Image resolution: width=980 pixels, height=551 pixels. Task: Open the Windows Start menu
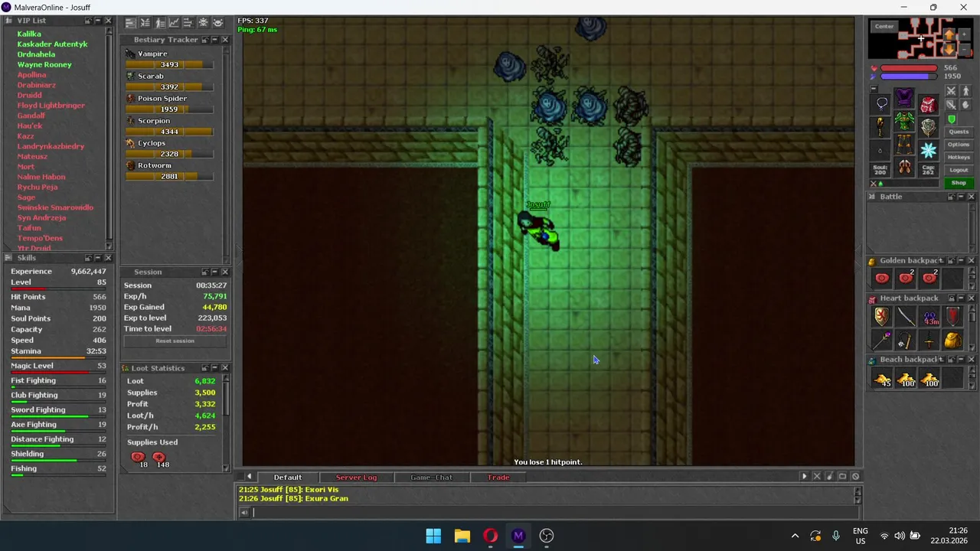click(433, 536)
